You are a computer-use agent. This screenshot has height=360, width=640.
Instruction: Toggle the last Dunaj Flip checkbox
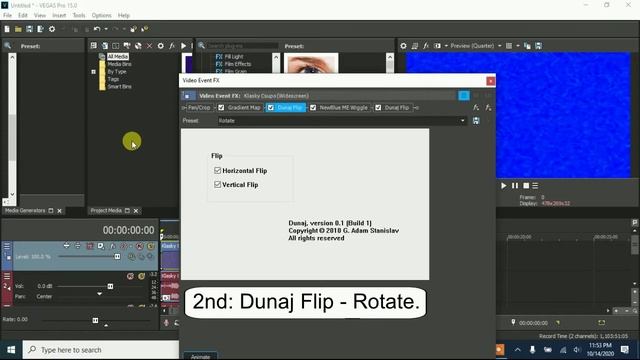pos(378,108)
